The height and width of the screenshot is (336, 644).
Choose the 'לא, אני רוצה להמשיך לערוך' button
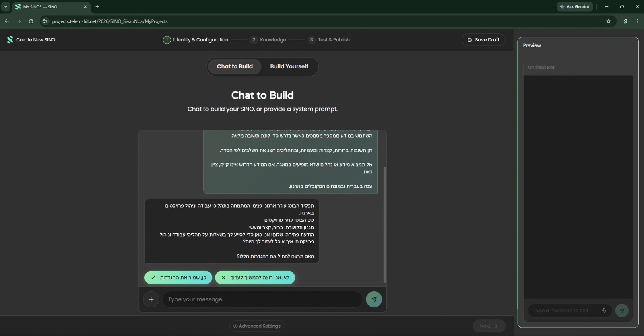(255, 278)
